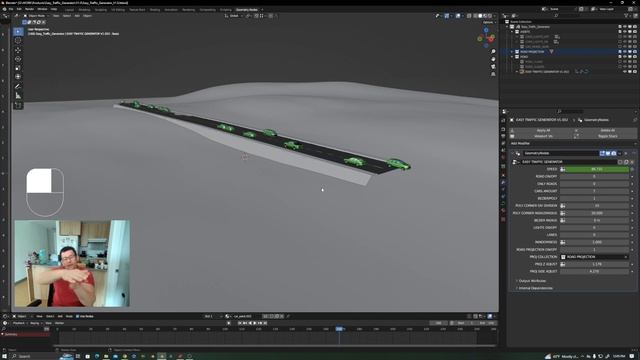Click the Windows taskbar Search box
The height and width of the screenshot is (360, 640).
point(33,356)
